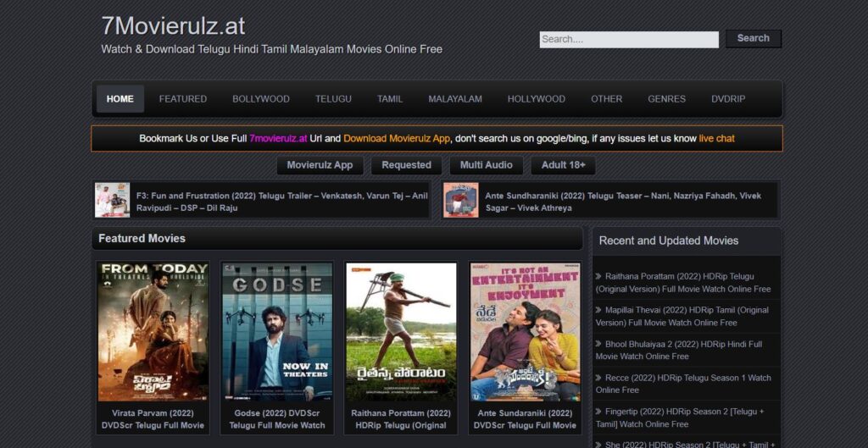The image size is (868, 448).
Task: Go to the HOME menu tab
Action: pos(120,99)
